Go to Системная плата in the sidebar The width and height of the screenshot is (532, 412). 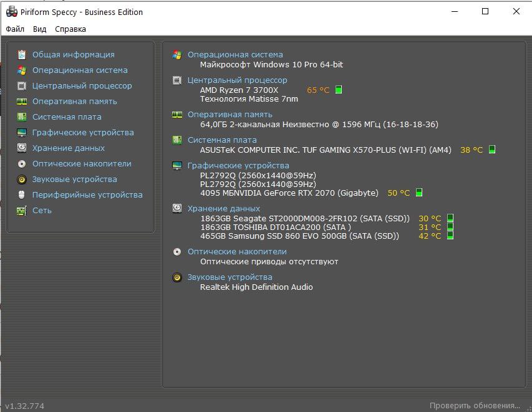point(67,117)
